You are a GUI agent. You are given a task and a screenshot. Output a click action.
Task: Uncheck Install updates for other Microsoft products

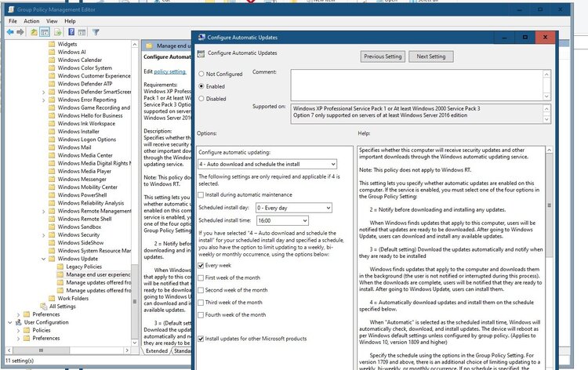(201, 339)
